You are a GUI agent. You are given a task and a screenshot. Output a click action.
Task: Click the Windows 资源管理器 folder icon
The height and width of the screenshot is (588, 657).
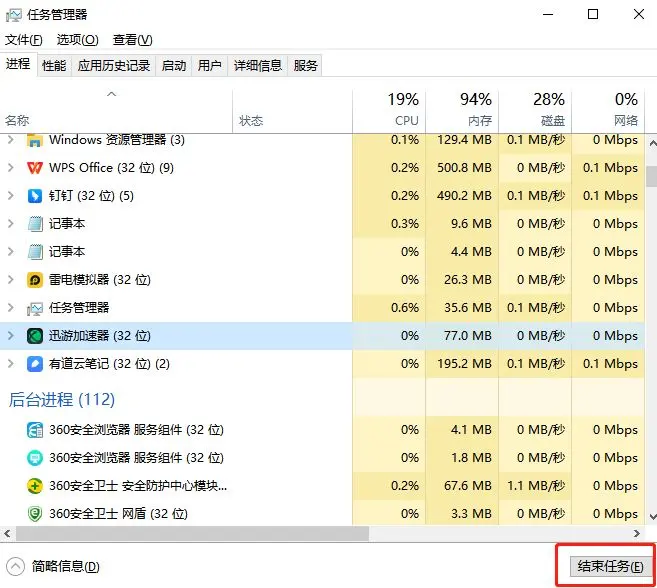click(35, 140)
